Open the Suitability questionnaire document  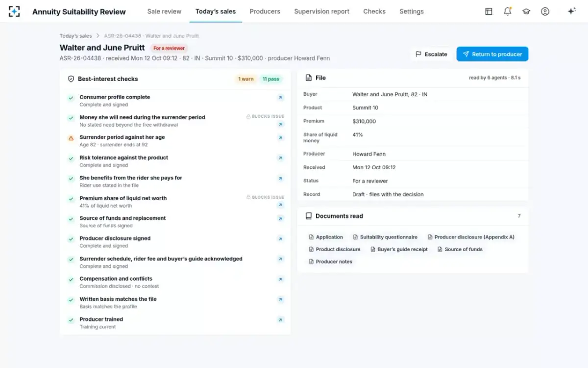click(385, 237)
